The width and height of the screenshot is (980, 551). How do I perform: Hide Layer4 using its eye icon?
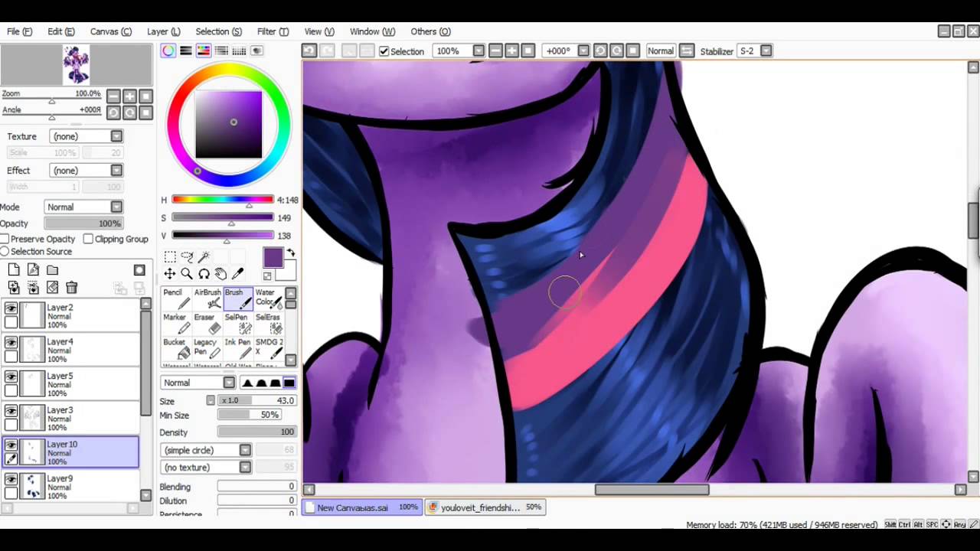point(11,342)
